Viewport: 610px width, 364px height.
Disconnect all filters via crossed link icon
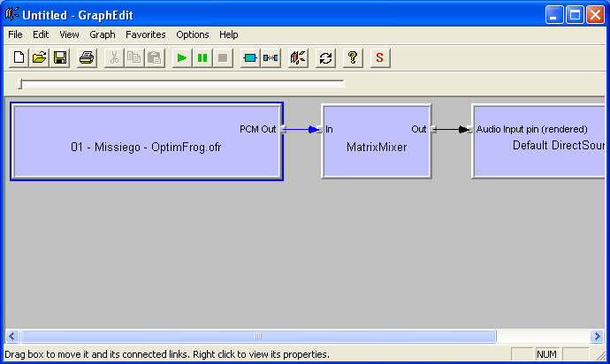point(271,58)
